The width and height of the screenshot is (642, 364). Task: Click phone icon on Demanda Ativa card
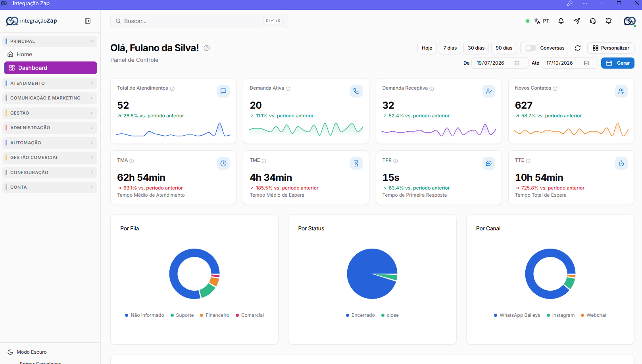356,91
